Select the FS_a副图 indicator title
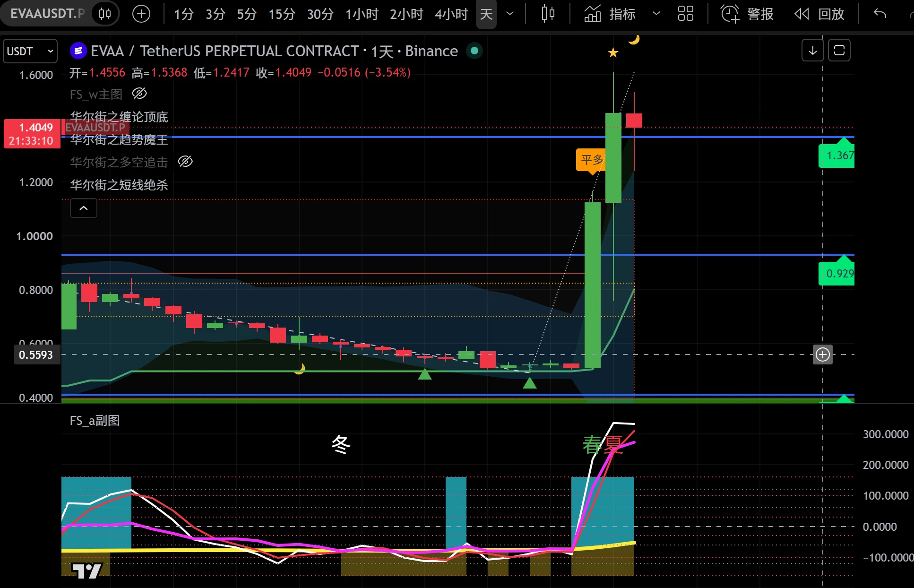 pyautogui.click(x=95, y=421)
